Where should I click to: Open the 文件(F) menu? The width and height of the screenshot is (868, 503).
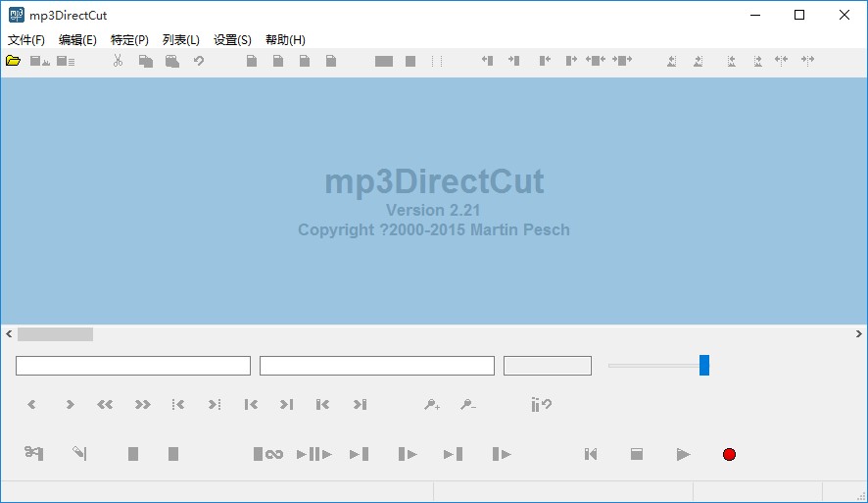point(26,40)
